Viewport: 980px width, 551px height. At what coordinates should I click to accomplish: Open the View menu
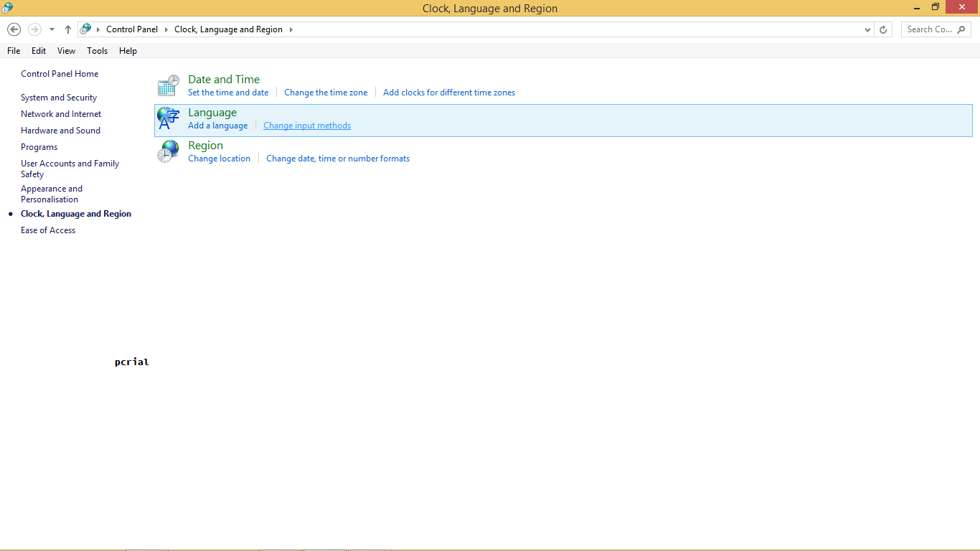tap(66, 50)
